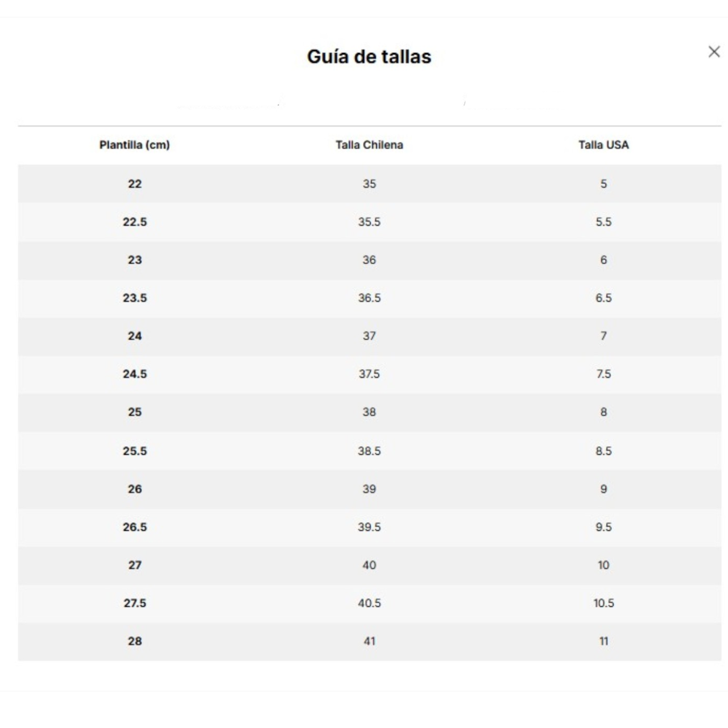Click the Talla USA column header
Image resolution: width=728 pixels, height=728 pixels.
603,145
